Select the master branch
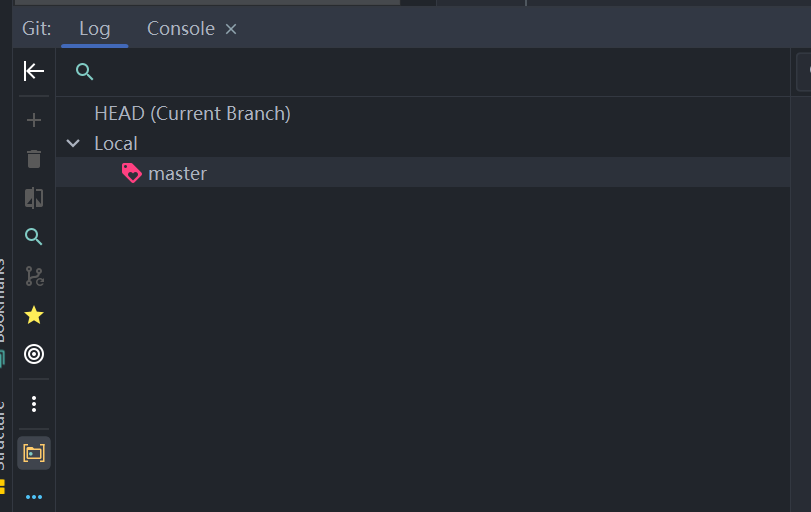Image resolution: width=811 pixels, height=512 pixels. coord(177,173)
